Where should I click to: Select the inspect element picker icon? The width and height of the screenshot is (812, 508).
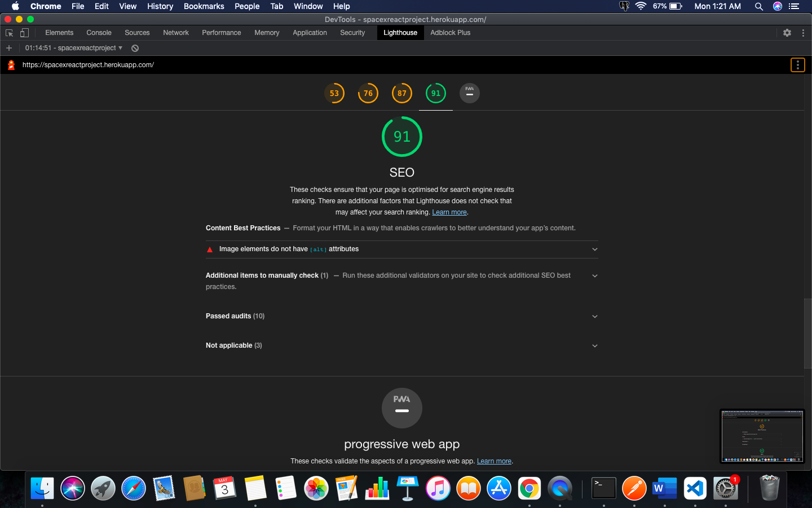pos(9,33)
